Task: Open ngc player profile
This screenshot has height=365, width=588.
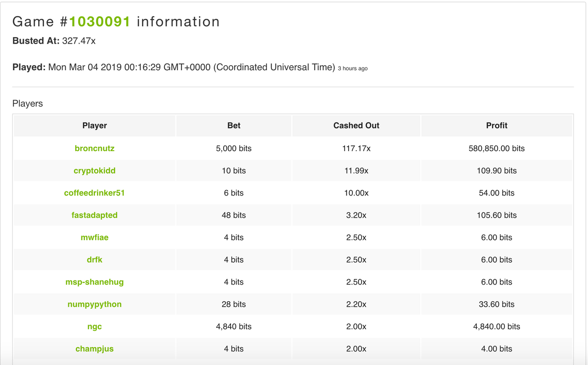Action: point(95,326)
